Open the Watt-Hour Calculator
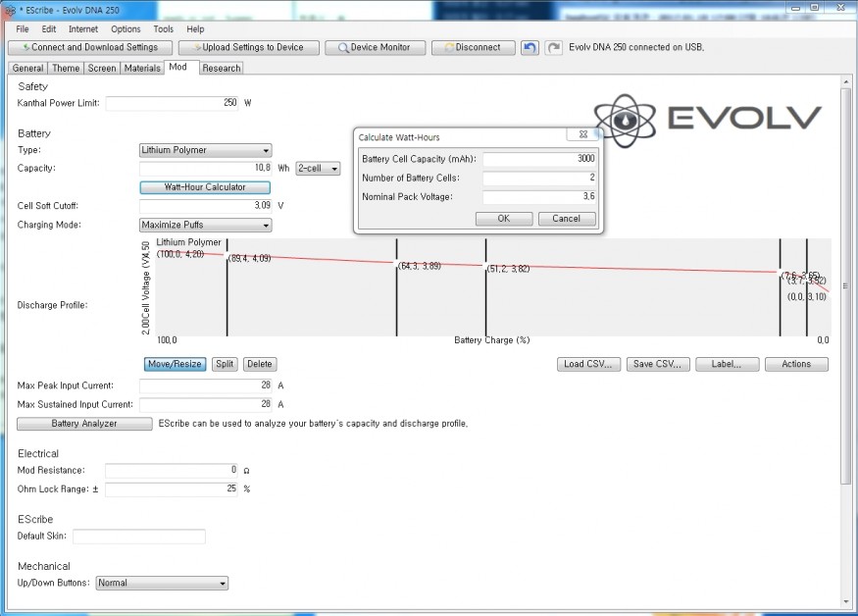The image size is (858, 616). [205, 187]
